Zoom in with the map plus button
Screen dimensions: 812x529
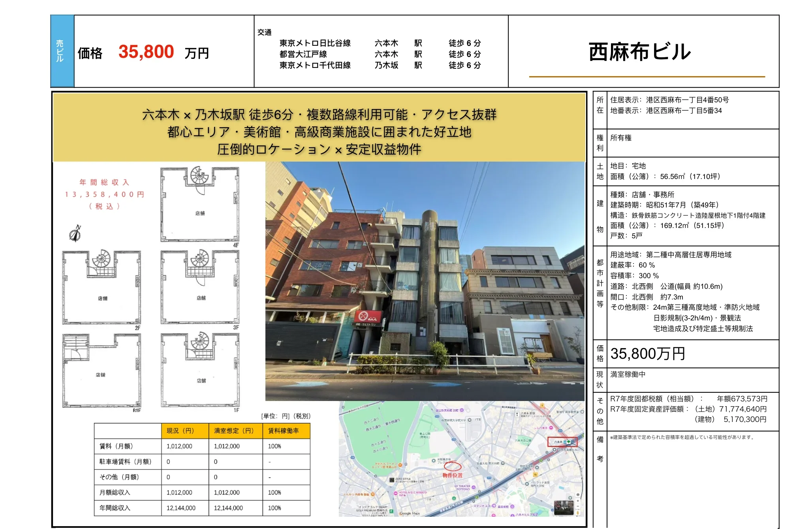coord(578,500)
